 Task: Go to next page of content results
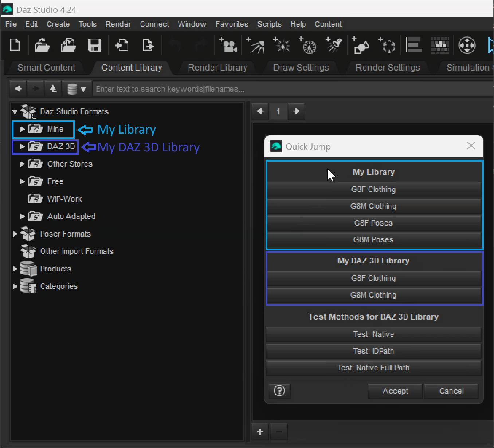click(x=297, y=111)
